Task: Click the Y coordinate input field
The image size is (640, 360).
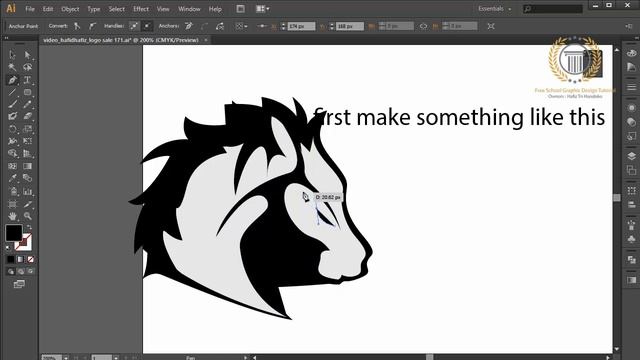Action: (349, 26)
